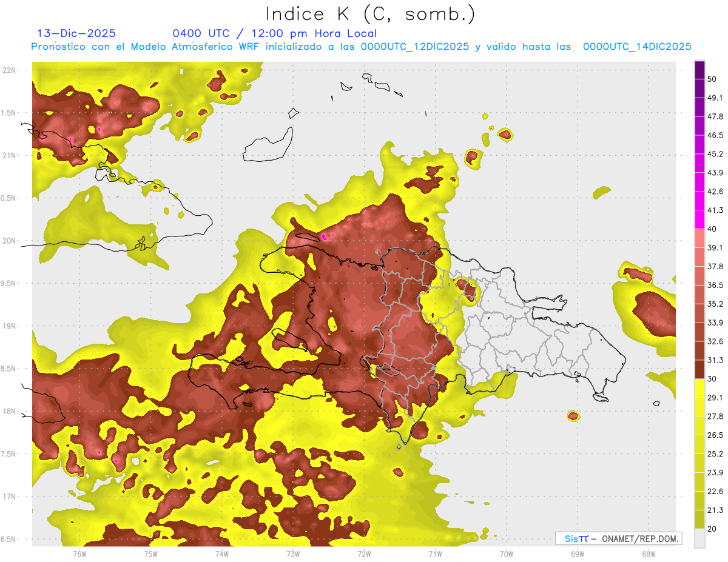Click the color bar value '46.5'
The image size is (728, 562).
pyautogui.click(x=715, y=135)
